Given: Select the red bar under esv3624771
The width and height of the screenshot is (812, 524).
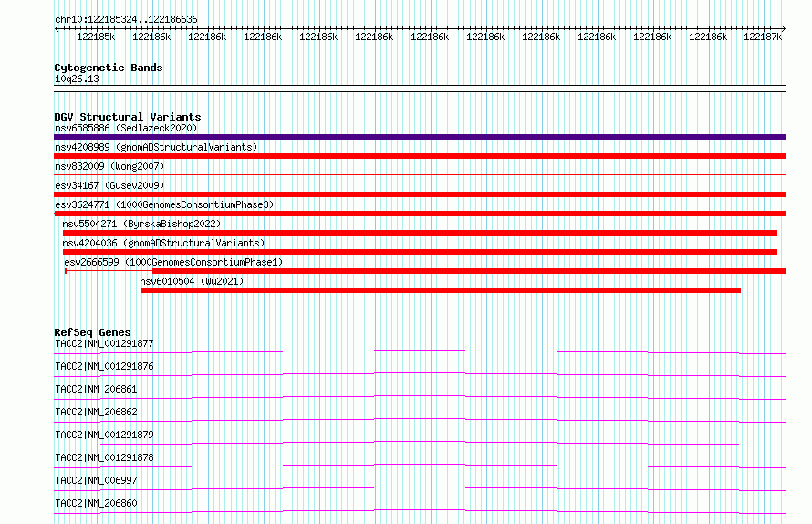Looking at the screenshot, I should click(420, 214).
